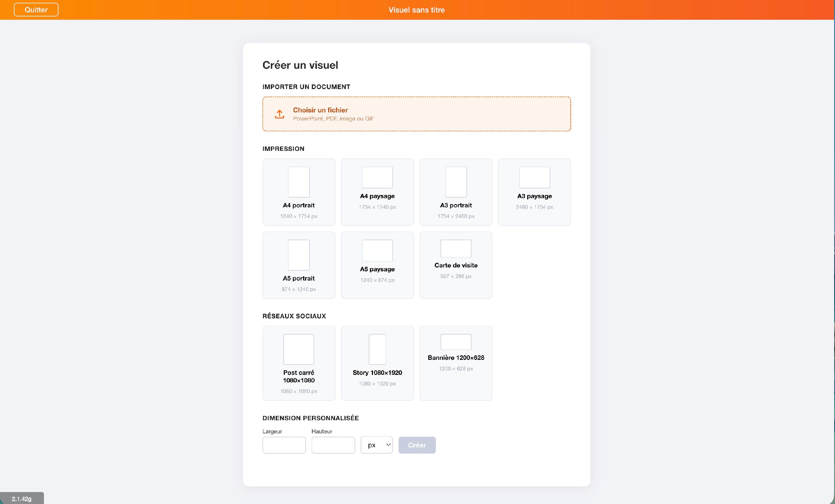Choose the A5 portrait format
Image resolution: width=835 pixels, height=504 pixels.
299,265
